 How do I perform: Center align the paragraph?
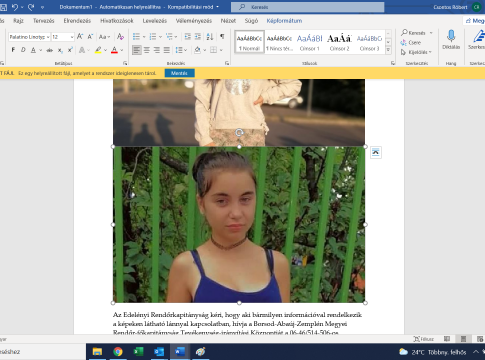pyautogui.click(x=147, y=50)
